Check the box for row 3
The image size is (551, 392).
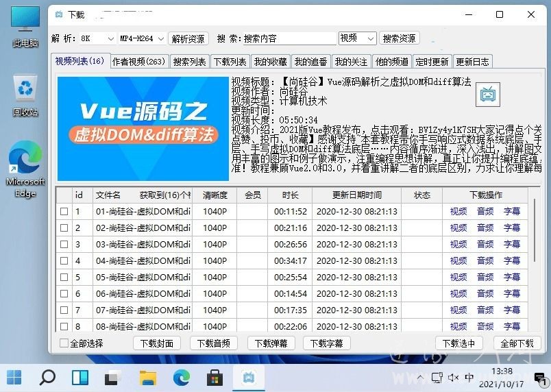tap(64, 244)
